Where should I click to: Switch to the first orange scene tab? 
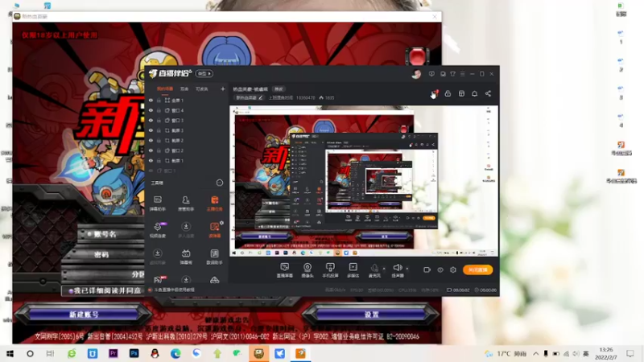165,88
